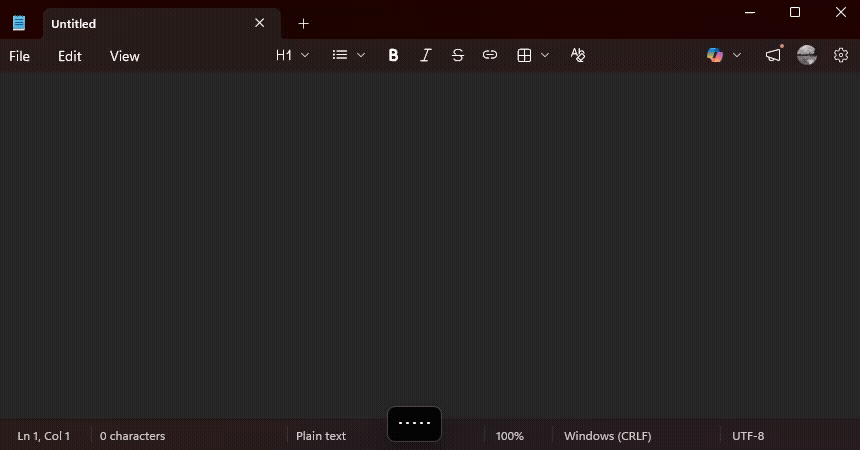Open Copilot from the toolbar
This screenshot has height=450, width=860.
715,55
